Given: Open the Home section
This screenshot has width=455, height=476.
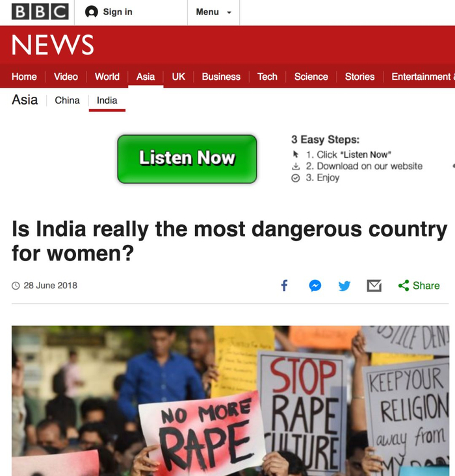Looking at the screenshot, I should pyautogui.click(x=24, y=77).
